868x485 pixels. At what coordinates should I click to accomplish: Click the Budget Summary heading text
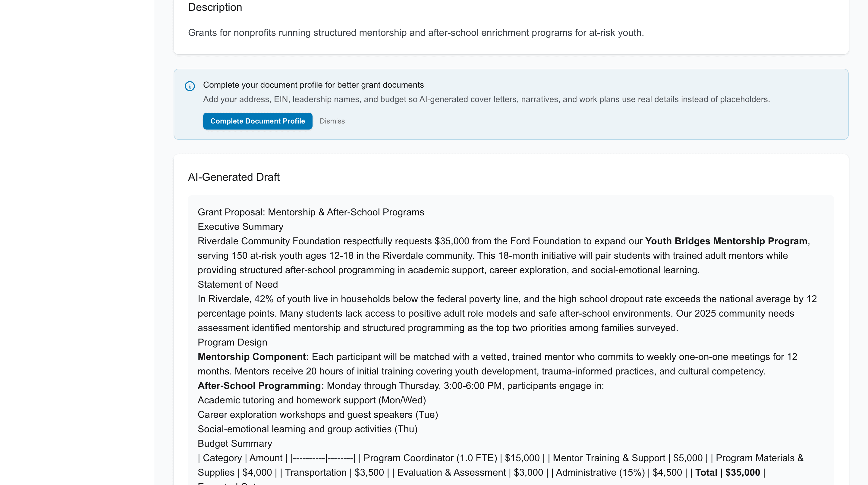click(x=235, y=443)
